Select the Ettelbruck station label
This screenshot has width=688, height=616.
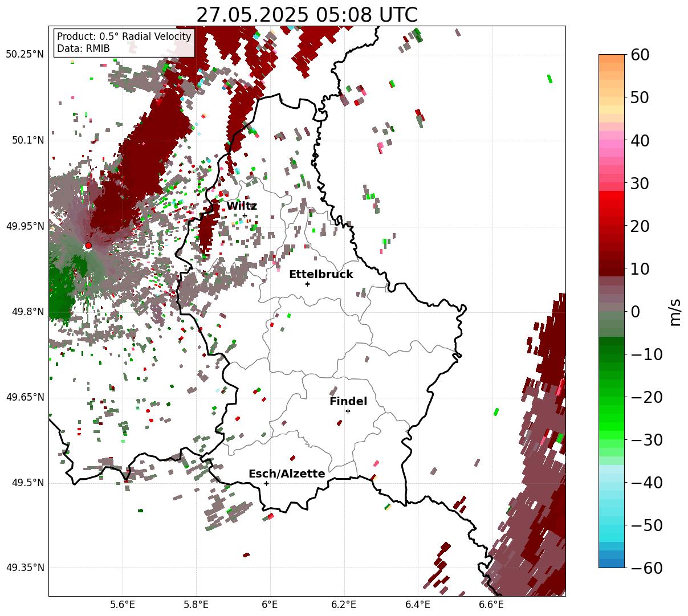click(x=321, y=275)
